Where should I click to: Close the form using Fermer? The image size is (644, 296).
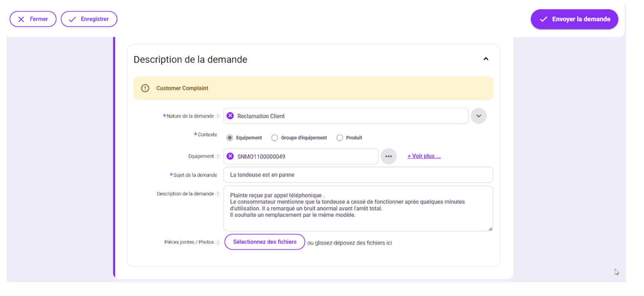tap(33, 19)
